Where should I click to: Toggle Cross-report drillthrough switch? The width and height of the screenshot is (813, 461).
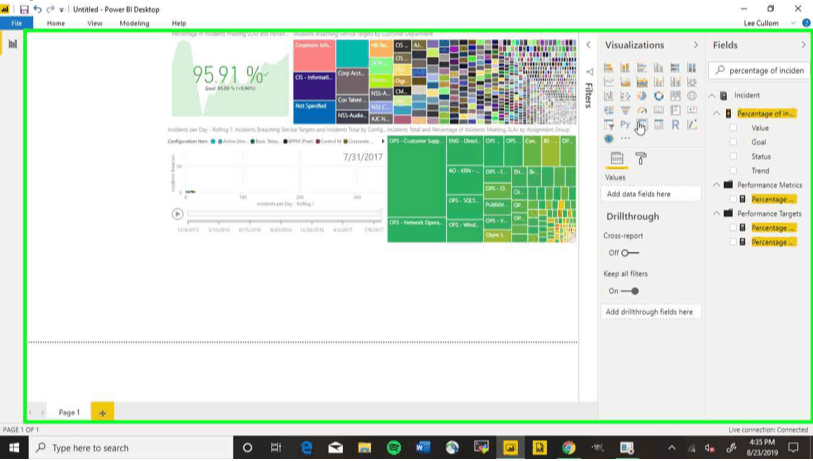(630, 253)
